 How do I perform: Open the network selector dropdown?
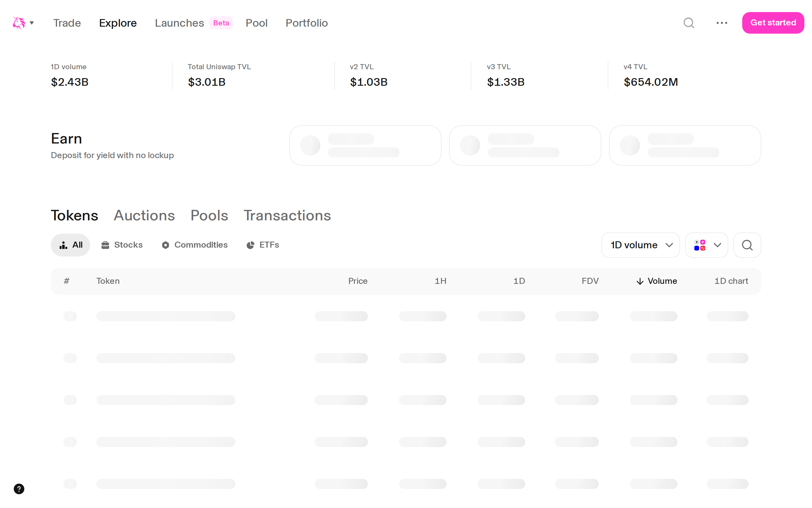707,245
